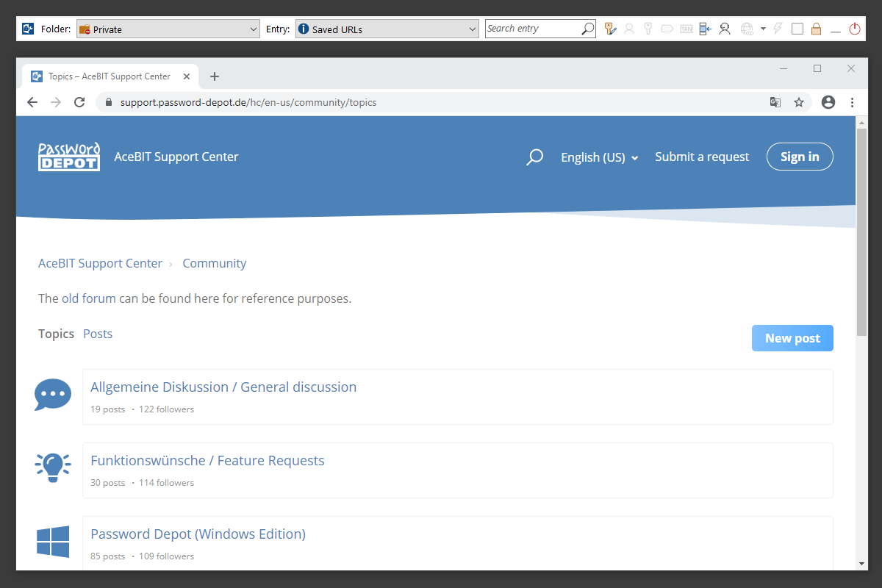The height and width of the screenshot is (588, 882).
Task: Click AceBIT Support Center breadcrumb link
Action: [x=100, y=263]
